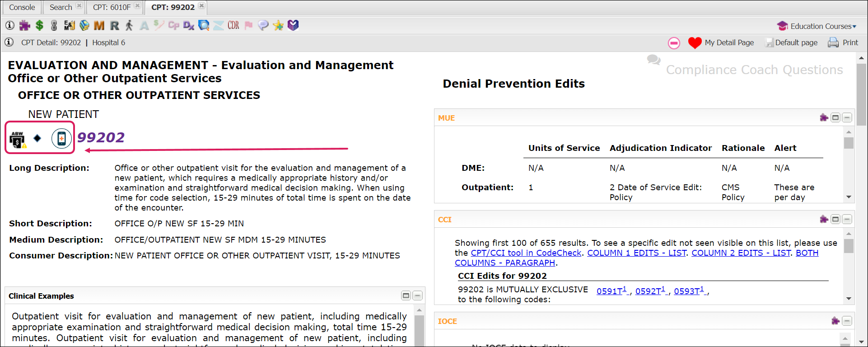Collapse the MUE panel with minus button
This screenshot has width=868, height=347.
pos(847,118)
